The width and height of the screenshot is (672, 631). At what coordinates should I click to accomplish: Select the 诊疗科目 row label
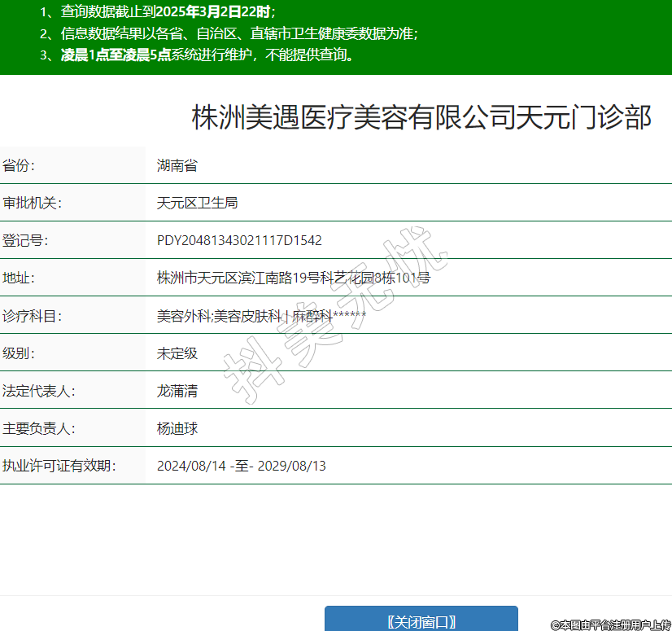coord(33,316)
